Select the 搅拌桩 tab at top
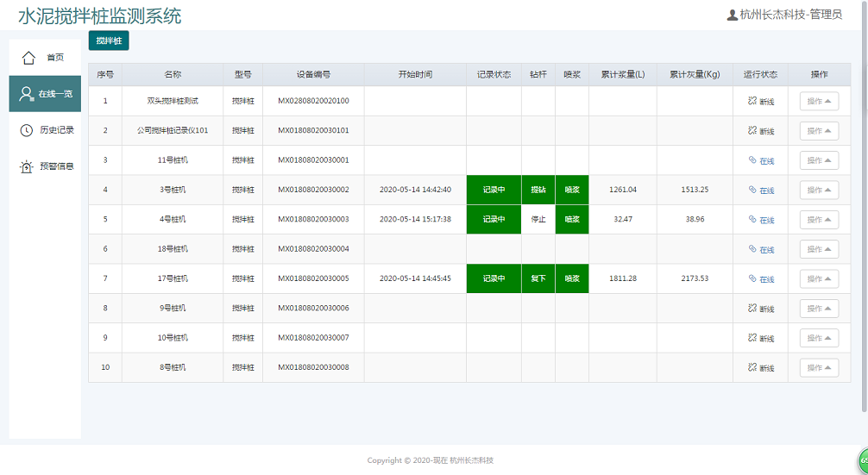Image resolution: width=868 pixels, height=475 pixels. point(109,41)
